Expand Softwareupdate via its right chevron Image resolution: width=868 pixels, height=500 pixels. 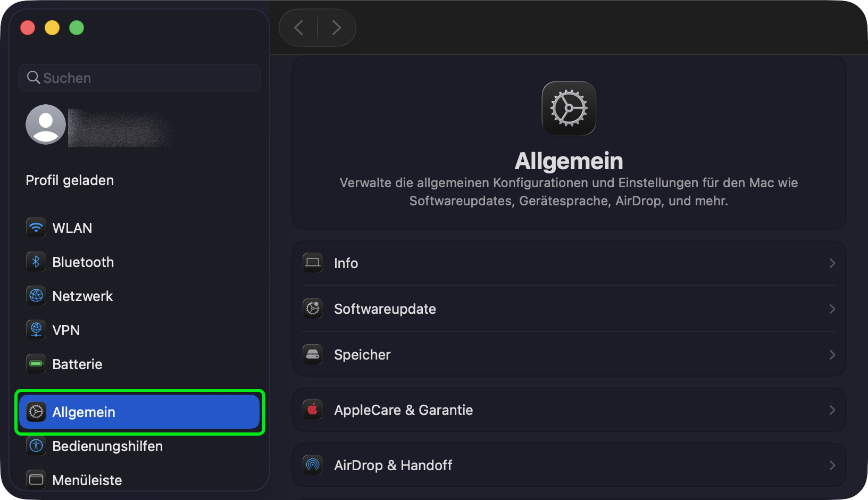pyautogui.click(x=832, y=309)
